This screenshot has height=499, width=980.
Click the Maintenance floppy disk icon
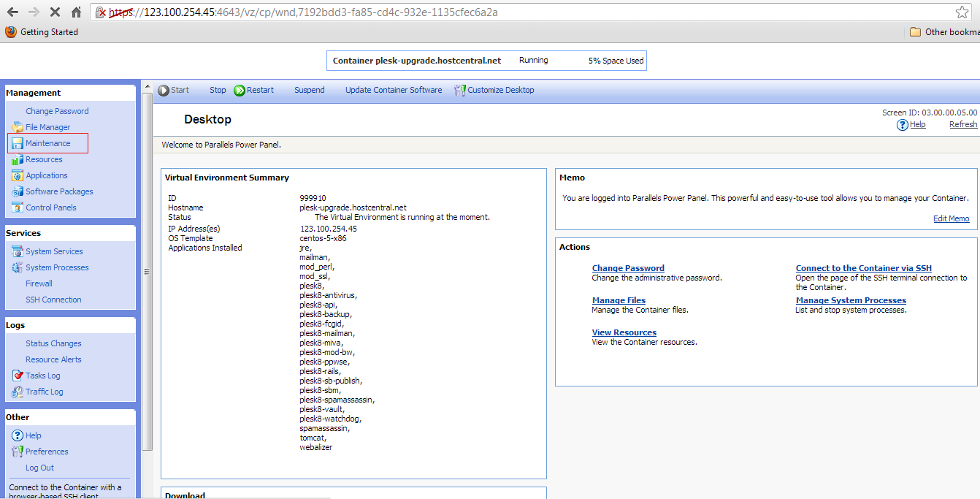pyautogui.click(x=18, y=143)
